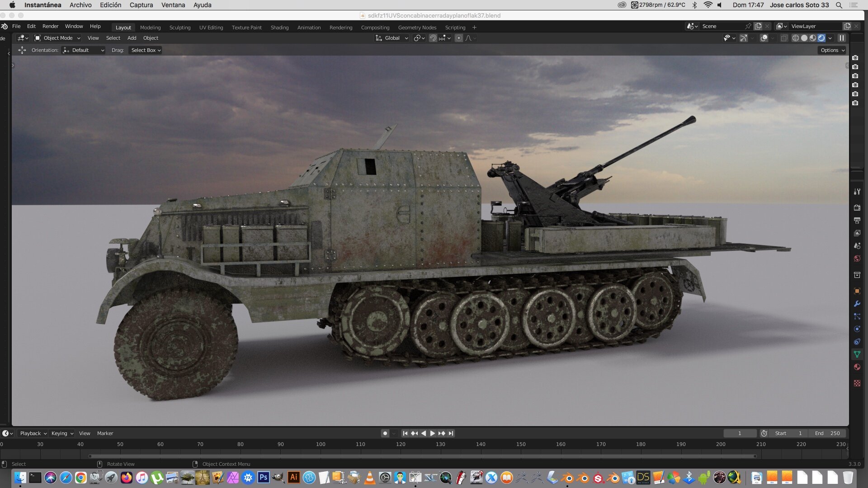Switch to wireframe viewport shading
Screen dimensions: 868x488
point(796,38)
